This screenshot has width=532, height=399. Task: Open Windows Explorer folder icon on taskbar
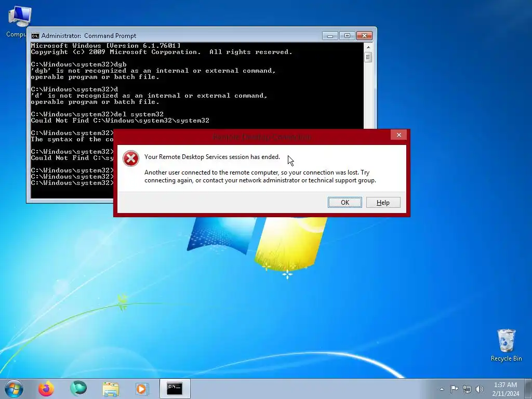point(111,389)
